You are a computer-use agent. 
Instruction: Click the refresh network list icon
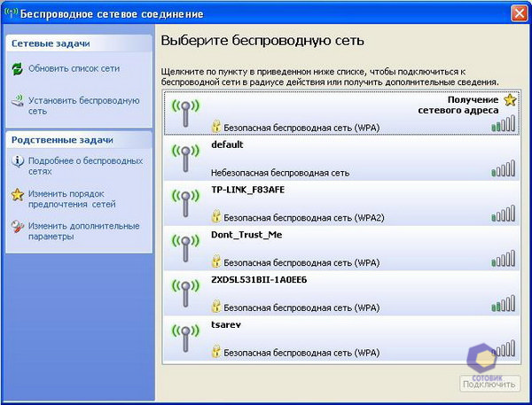[17, 69]
